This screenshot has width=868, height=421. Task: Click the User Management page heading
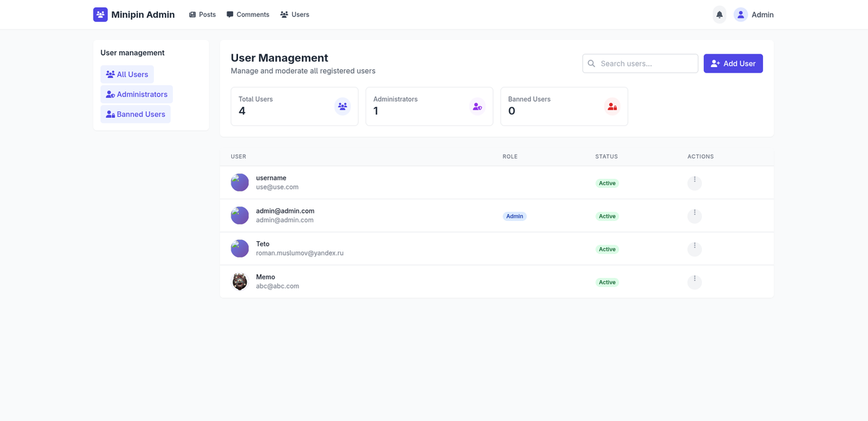pyautogui.click(x=279, y=58)
